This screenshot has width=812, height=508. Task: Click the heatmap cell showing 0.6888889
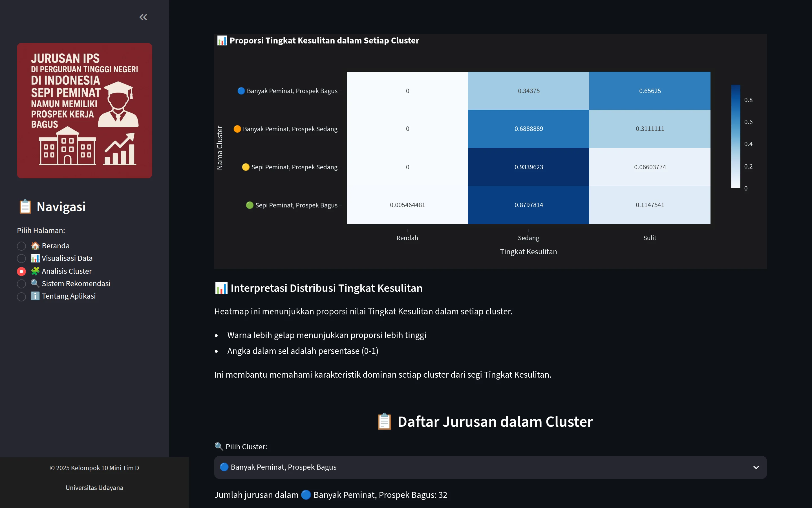coord(528,129)
